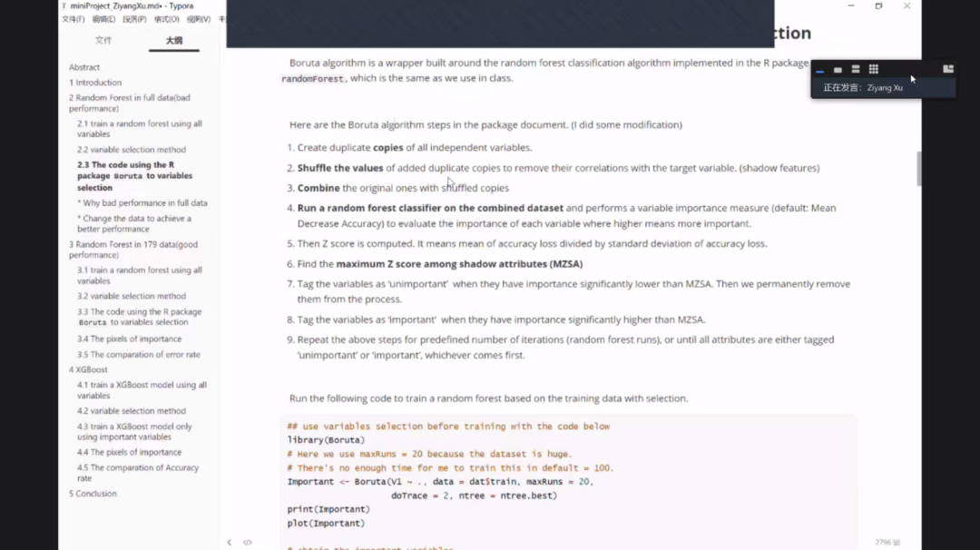The width and height of the screenshot is (980, 550).
Task: Open the 视图(V) menu
Action: [x=198, y=19]
